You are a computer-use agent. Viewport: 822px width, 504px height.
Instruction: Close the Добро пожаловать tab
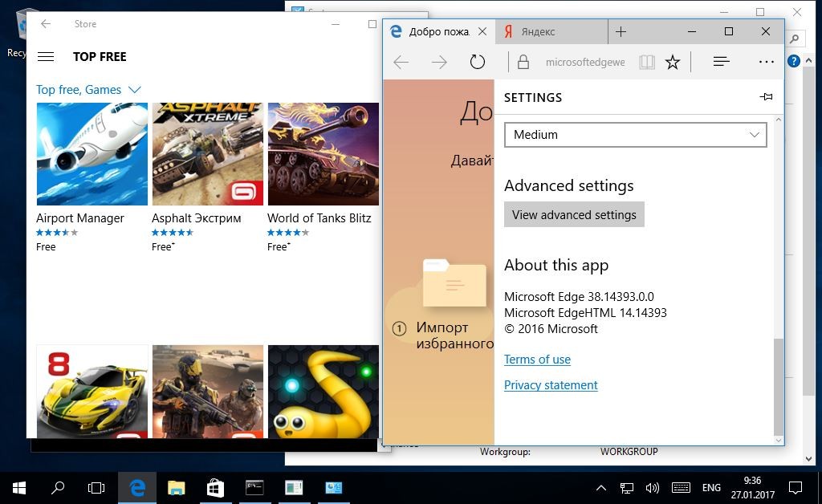click(482, 32)
